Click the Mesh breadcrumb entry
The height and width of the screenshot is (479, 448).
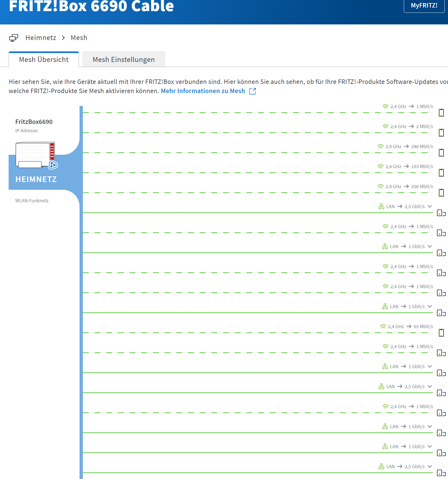[x=79, y=38]
